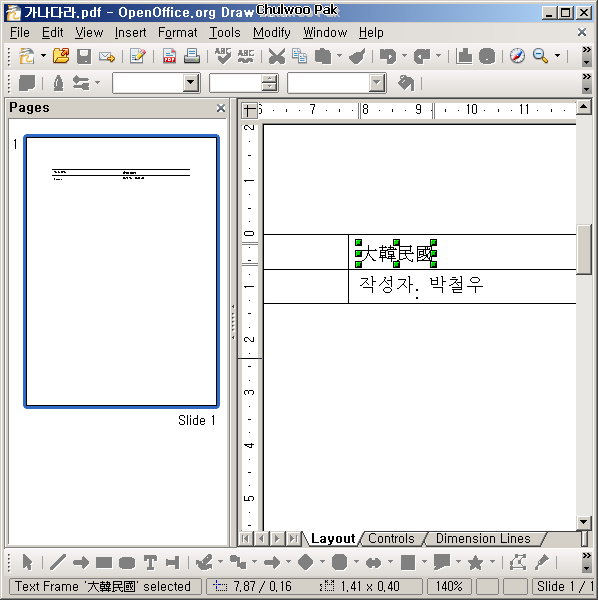The image size is (598, 600).
Task: Toggle Edit File mode icon
Action: click(x=138, y=56)
